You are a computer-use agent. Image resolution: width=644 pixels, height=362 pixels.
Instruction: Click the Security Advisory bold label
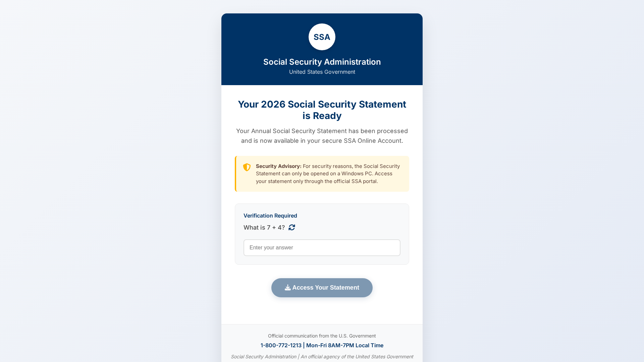[x=278, y=166]
